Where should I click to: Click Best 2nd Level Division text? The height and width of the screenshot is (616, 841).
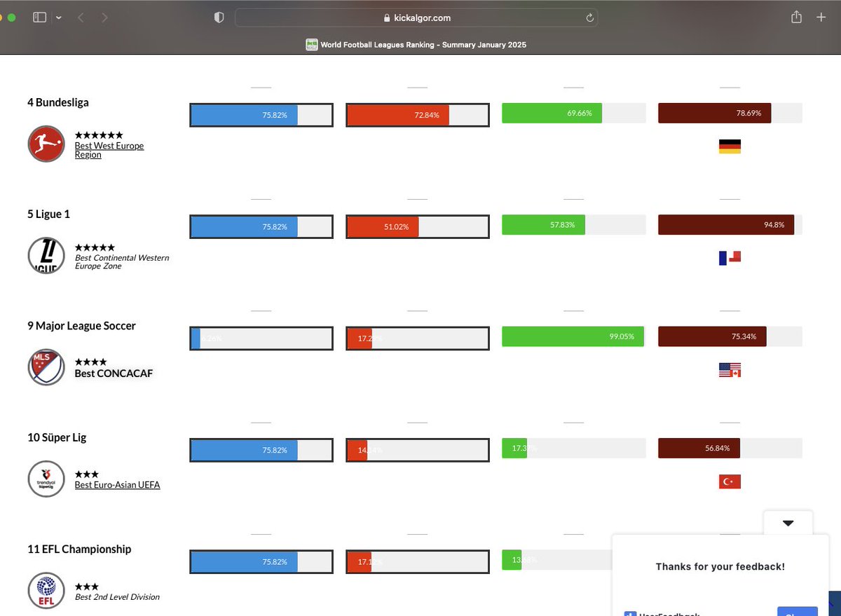[117, 597]
